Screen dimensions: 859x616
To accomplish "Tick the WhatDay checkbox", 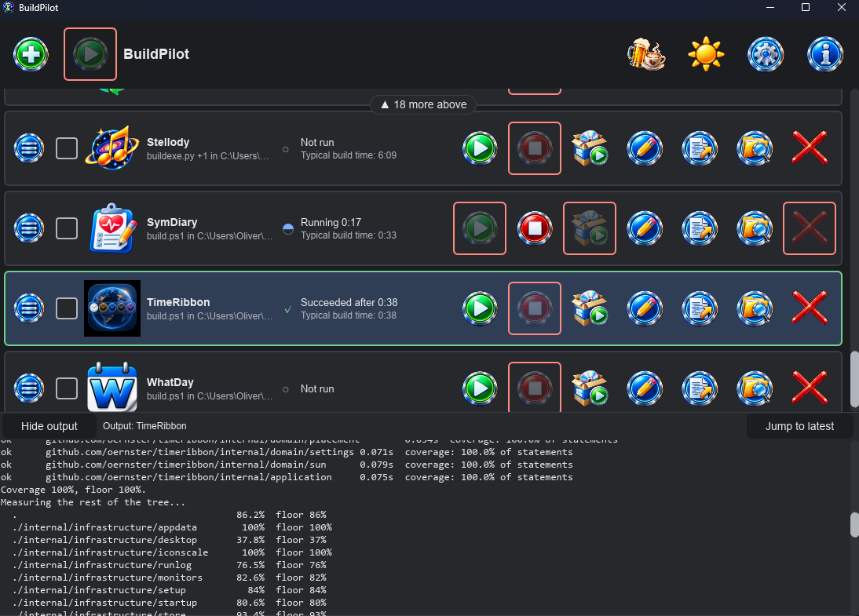I will coord(67,388).
